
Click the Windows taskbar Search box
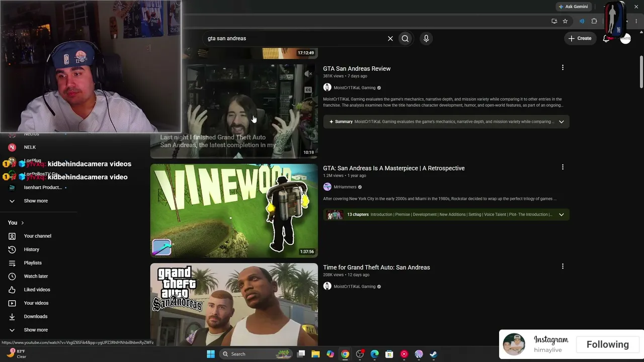tap(256, 354)
